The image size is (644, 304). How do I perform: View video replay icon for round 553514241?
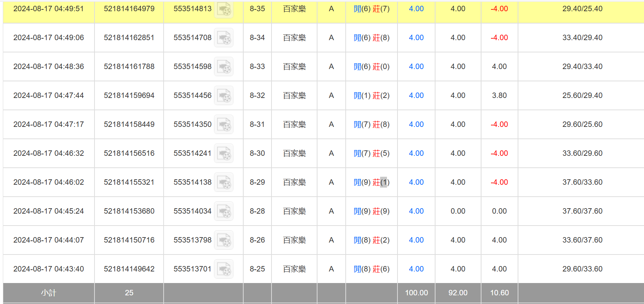224,154
